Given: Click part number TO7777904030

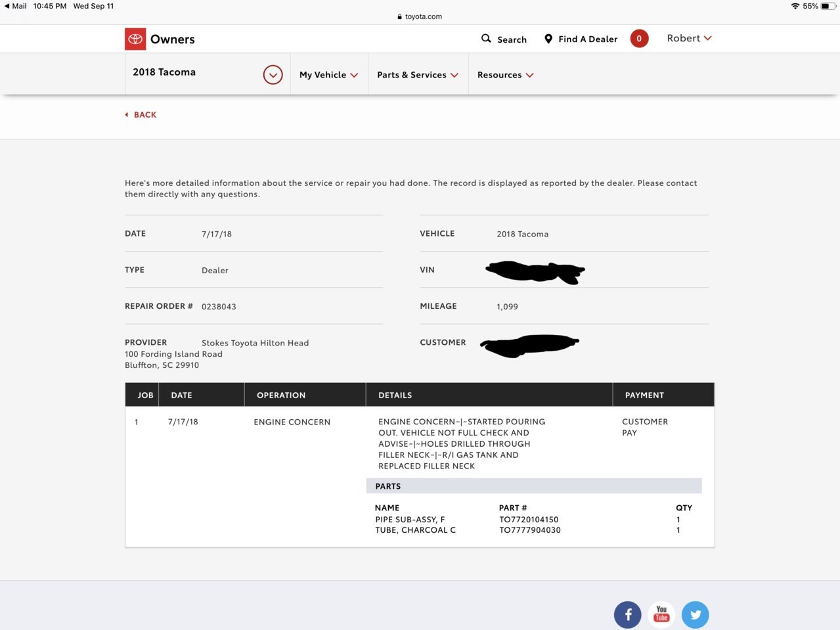Looking at the screenshot, I should pyautogui.click(x=530, y=530).
